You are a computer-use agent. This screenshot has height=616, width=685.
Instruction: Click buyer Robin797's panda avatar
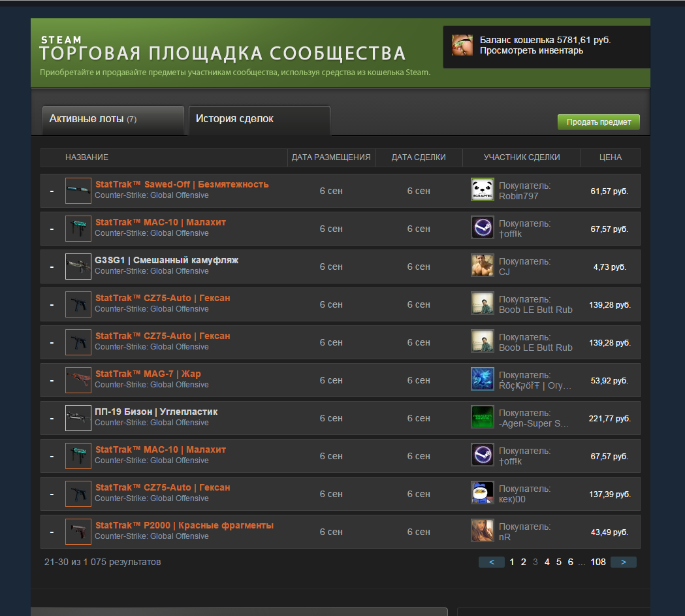click(x=483, y=189)
